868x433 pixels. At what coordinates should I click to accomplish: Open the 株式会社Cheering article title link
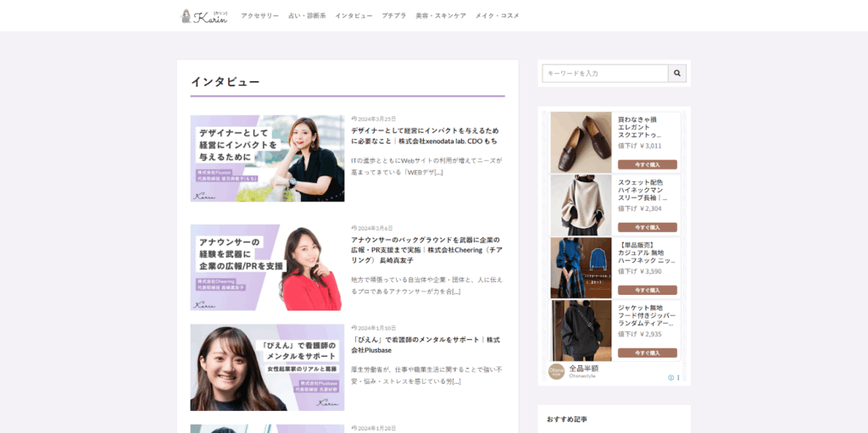(426, 250)
